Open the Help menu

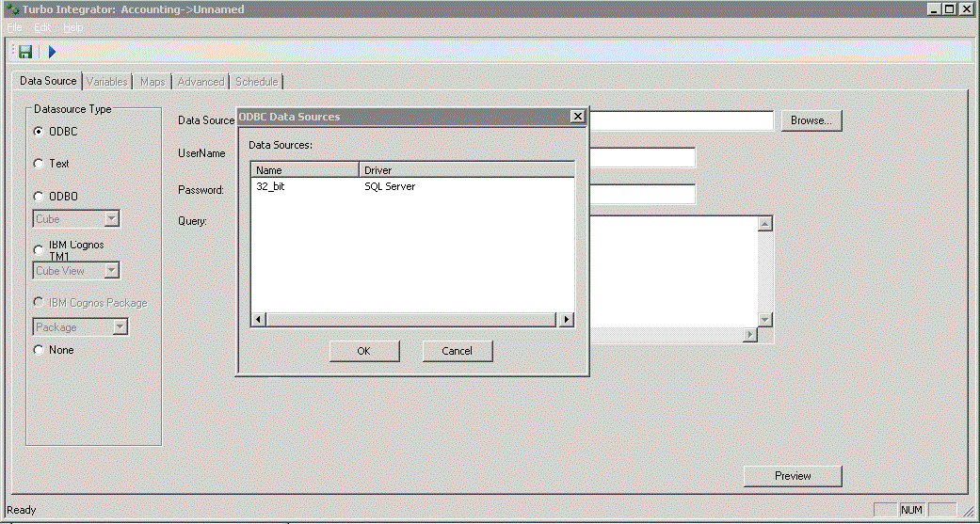(x=73, y=27)
